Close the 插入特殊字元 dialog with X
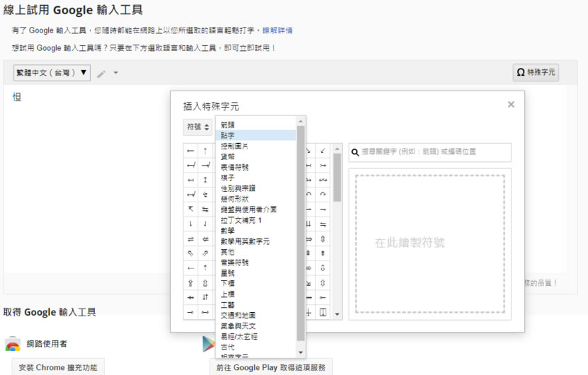Viewport: 588px width, 375px height. (x=511, y=105)
